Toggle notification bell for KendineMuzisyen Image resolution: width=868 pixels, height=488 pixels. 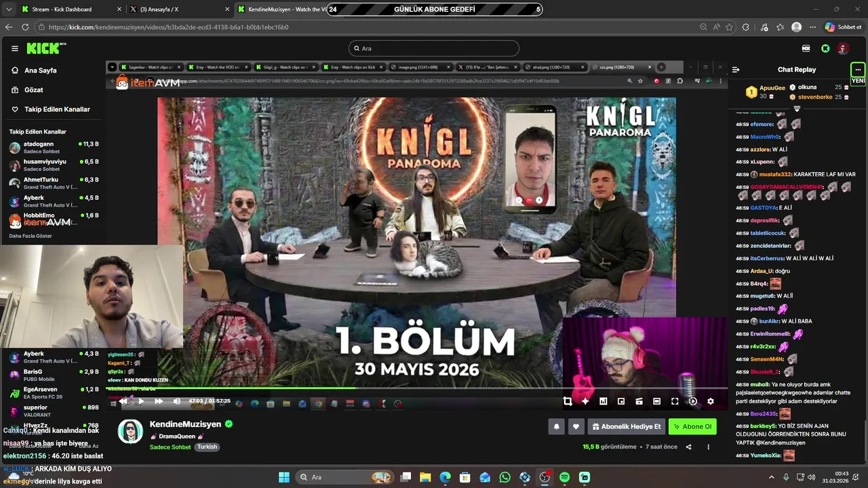point(557,426)
